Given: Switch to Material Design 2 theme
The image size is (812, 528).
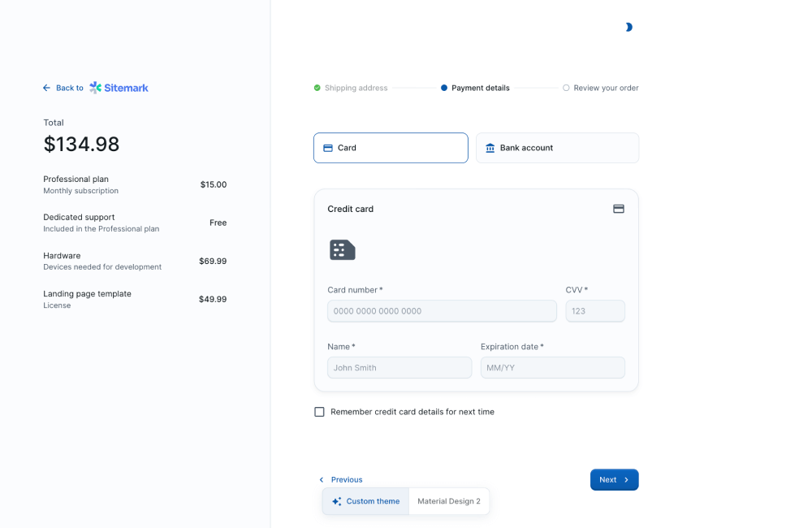Looking at the screenshot, I should click(448, 501).
